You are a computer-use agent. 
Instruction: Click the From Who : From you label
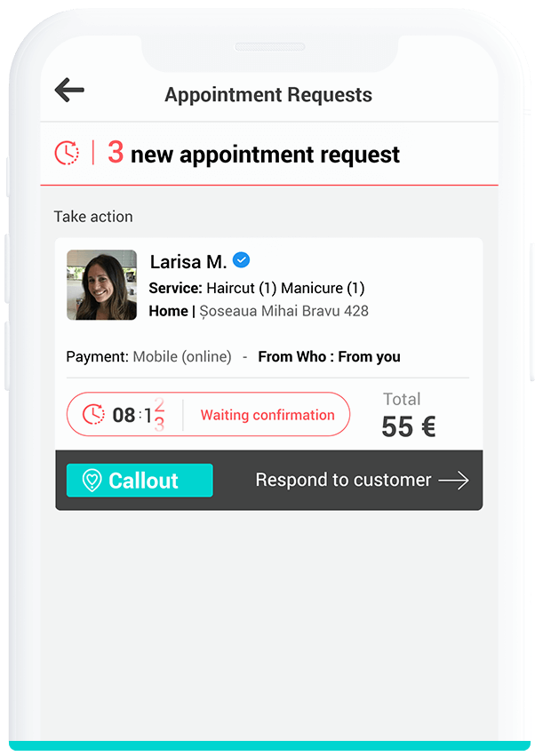329,357
